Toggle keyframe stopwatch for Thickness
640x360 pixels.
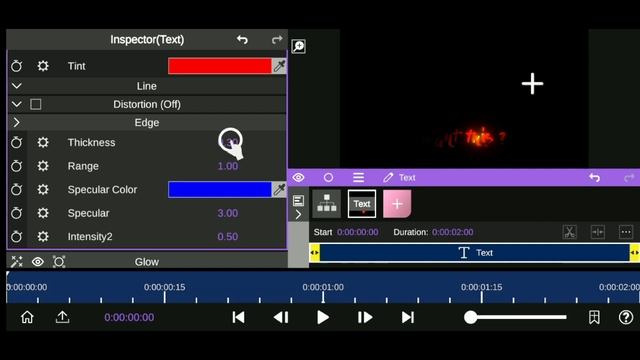(16, 142)
